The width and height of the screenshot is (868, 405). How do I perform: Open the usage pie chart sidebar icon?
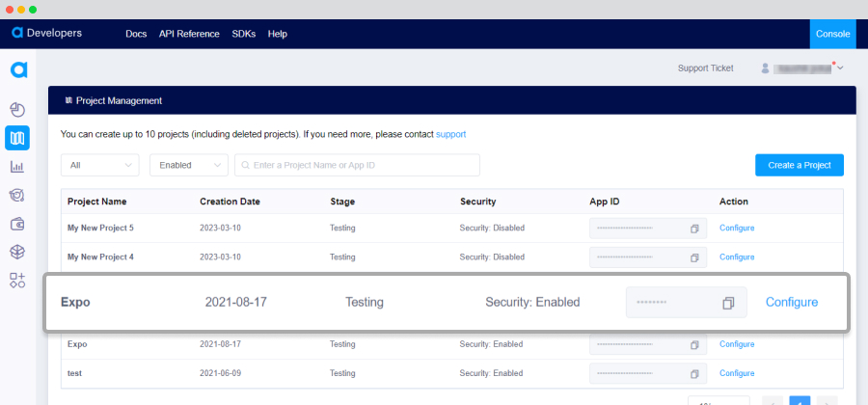[x=17, y=110]
